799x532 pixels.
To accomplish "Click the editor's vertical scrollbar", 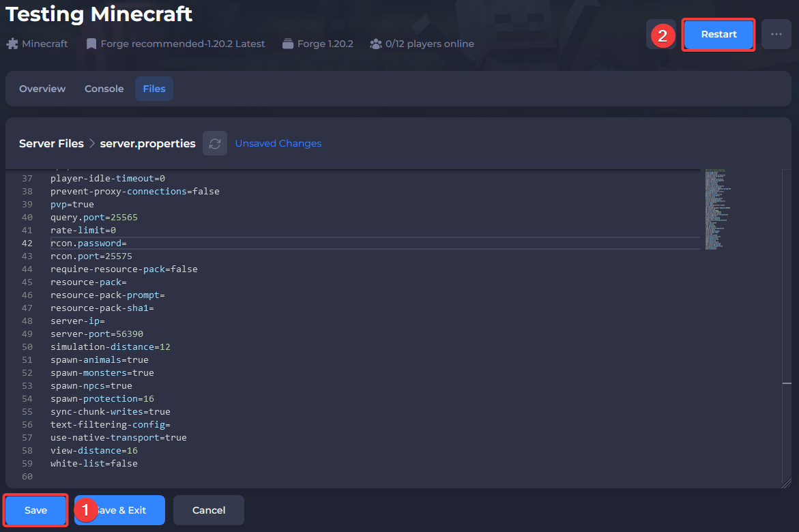I will 787,383.
